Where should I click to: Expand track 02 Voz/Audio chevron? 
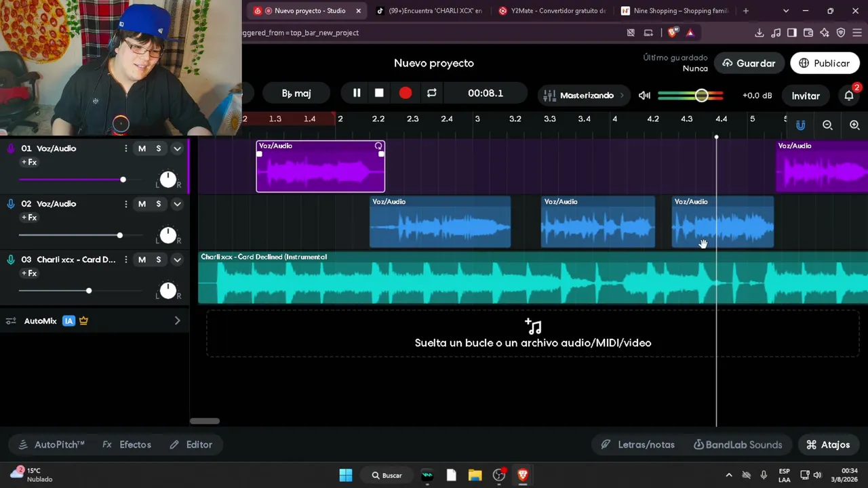pos(177,204)
